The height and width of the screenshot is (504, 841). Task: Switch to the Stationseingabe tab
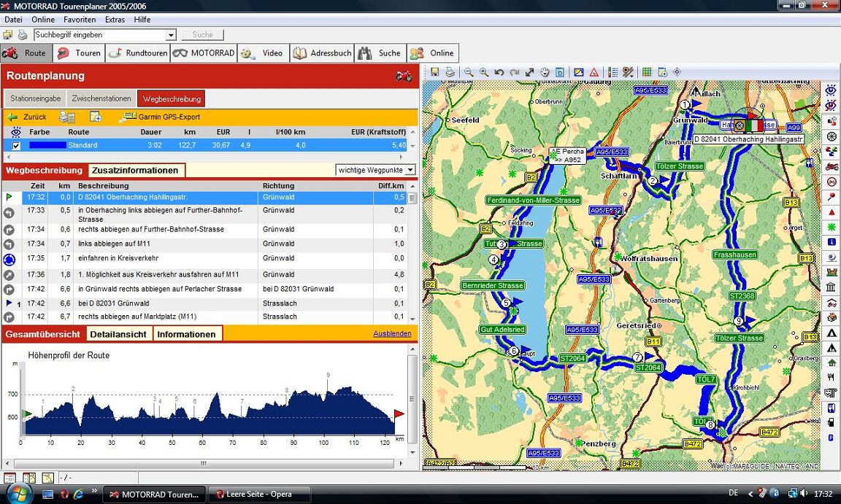coord(35,98)
